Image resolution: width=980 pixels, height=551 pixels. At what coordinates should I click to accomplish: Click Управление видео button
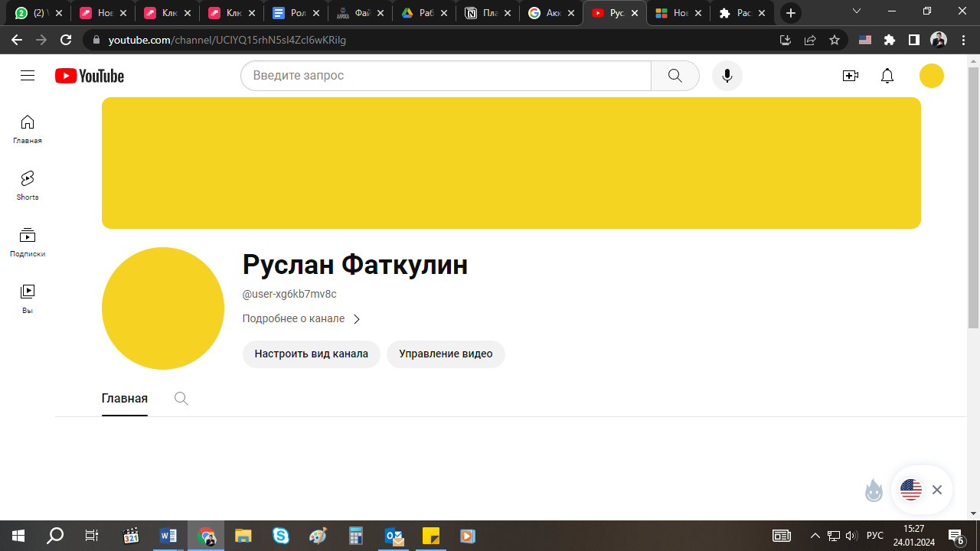[446, 354]
